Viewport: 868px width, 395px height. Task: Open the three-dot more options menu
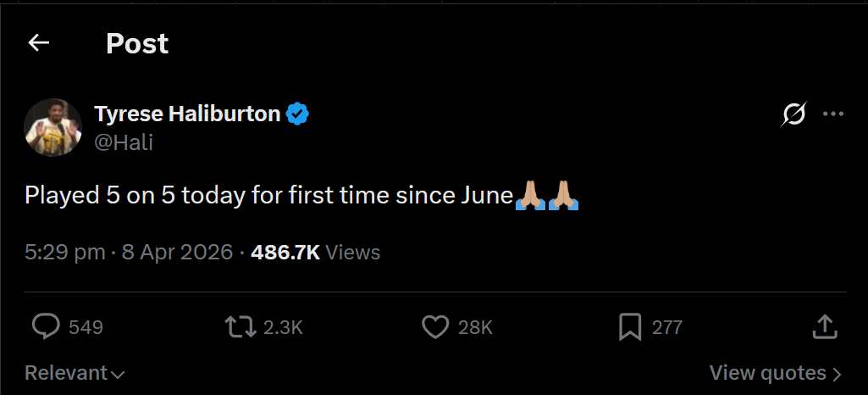(x=833, y=114)
